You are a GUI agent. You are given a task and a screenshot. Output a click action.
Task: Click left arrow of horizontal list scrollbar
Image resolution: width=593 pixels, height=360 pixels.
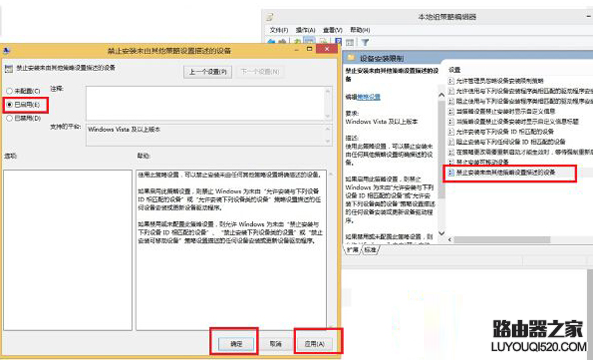[x=450, y=240]
